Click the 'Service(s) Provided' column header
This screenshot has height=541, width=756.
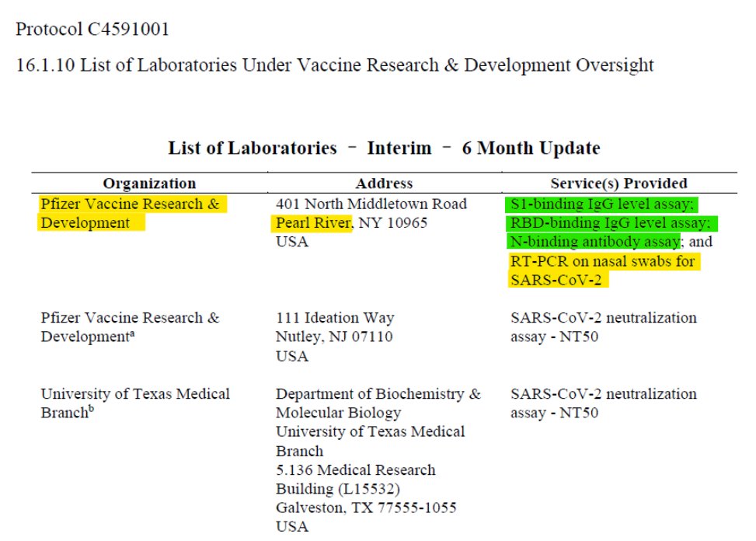(618, 183)
